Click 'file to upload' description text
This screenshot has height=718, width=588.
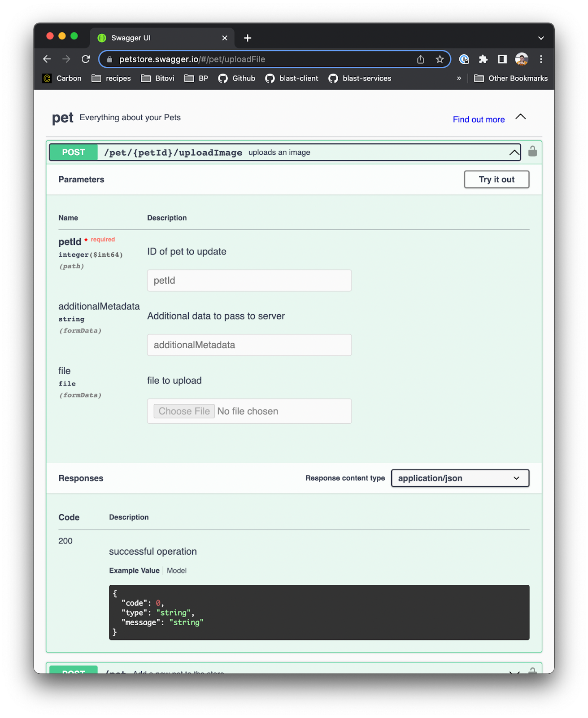click(174, 381)
